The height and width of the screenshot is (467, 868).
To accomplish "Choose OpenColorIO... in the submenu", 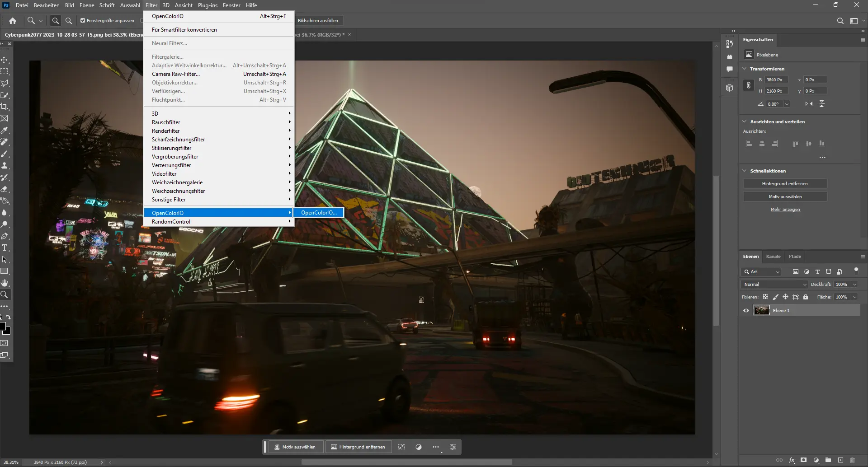I will [x=319, y=213].
